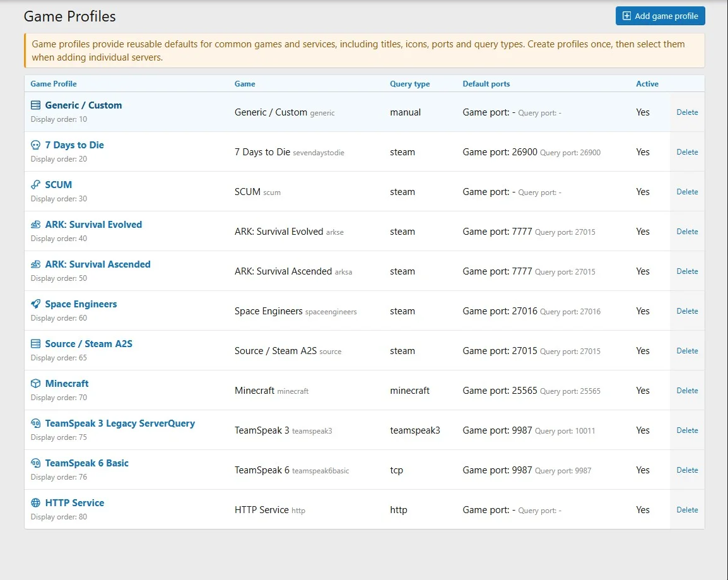
Task: Click 'Game port: 26900' cell
Action: point(500,152)
